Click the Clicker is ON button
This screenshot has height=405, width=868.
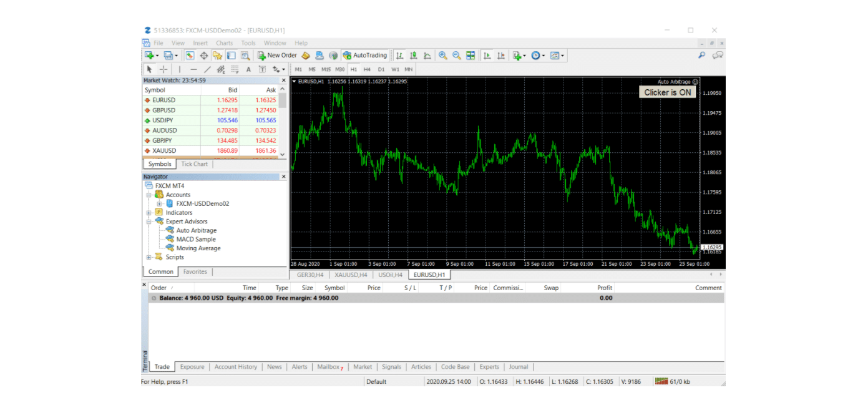(668, 92)
